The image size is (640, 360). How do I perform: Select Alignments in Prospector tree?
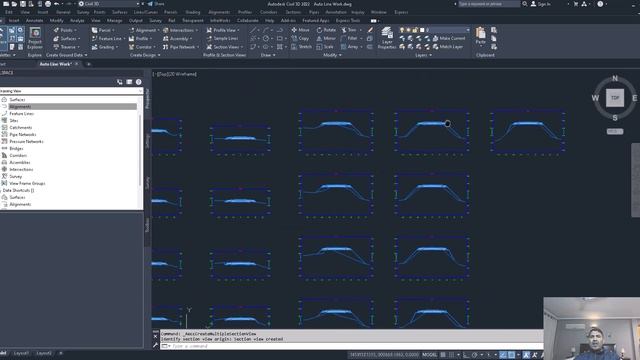click(x=20, y=107)
